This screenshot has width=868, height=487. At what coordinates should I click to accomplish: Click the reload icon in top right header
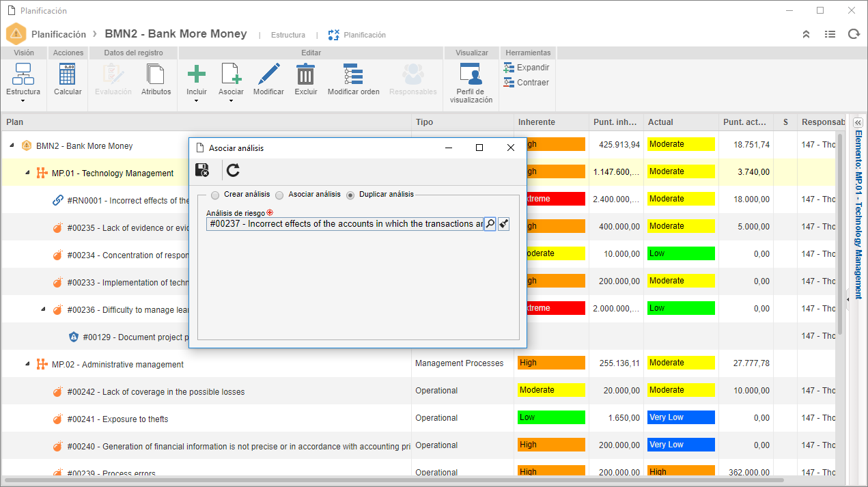click(x=854, y=34)
